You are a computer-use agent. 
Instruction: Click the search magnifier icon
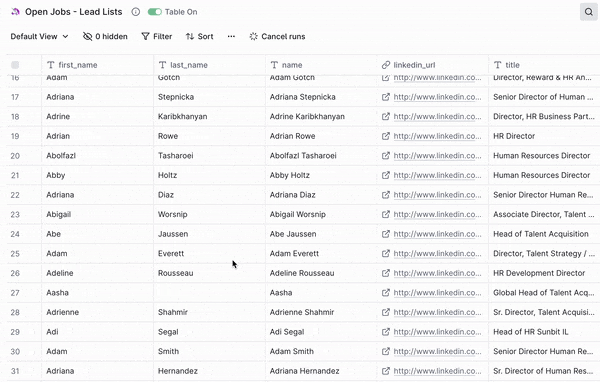click(589, 12)
